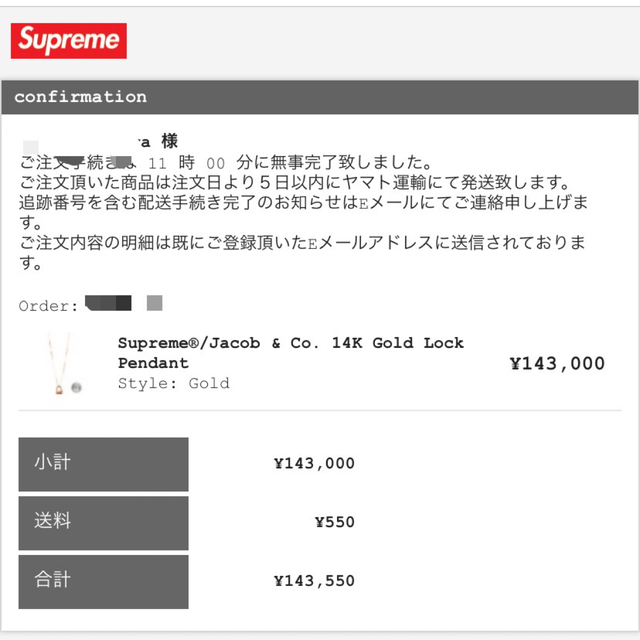Click the Style: Gold text
Image resolution: width=640 pixels, height=640 pixels.
(173, 383)
